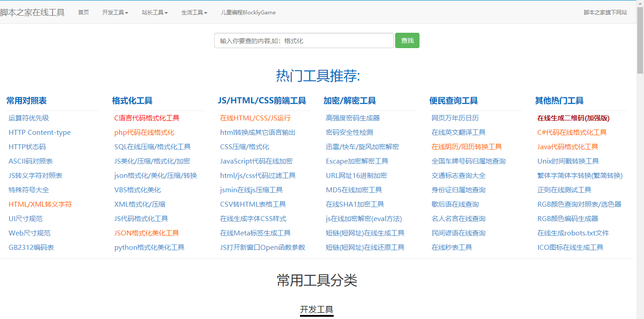
Task: Expand the 生活工具 dropdown menu
Action: (x=194, y=12)
